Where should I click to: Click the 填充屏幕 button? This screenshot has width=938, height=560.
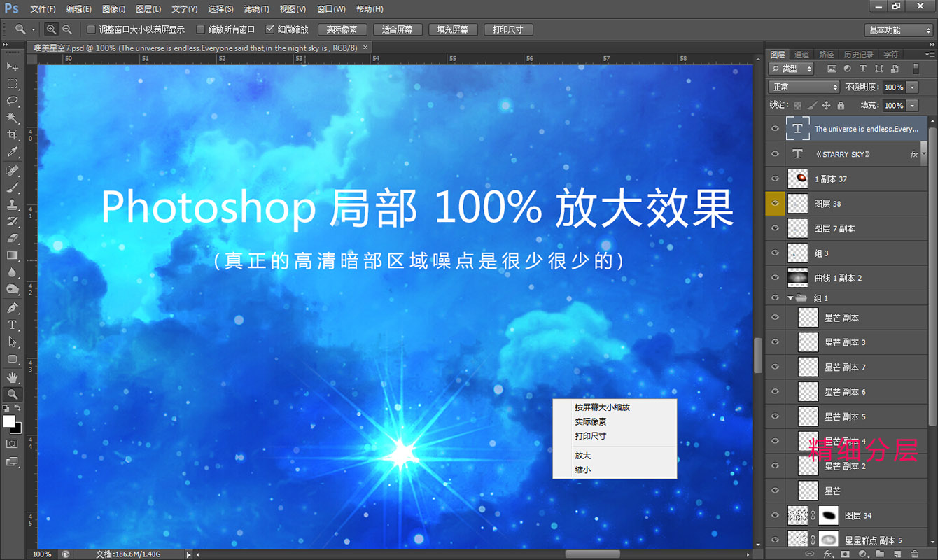click(453, 29)
